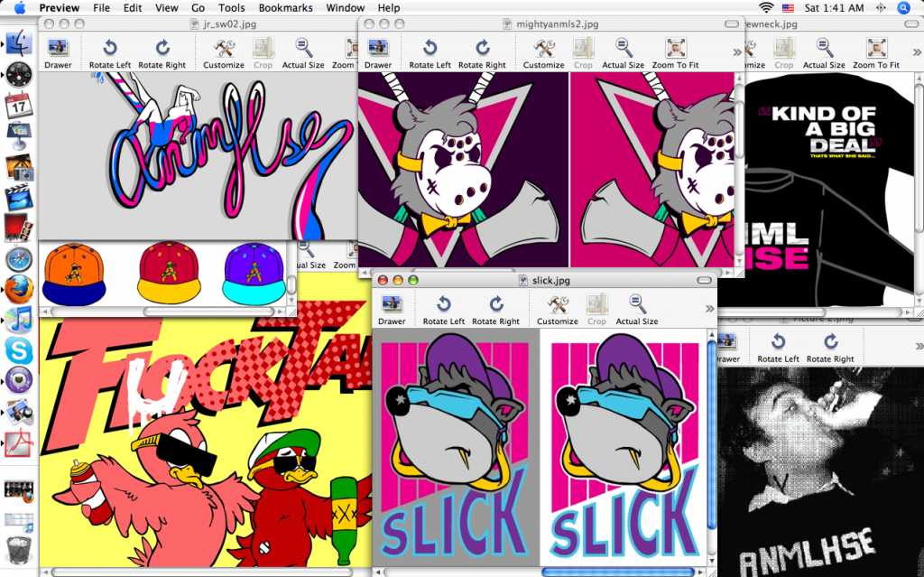Select Actual Size in slick.jpg window
The height and width of the screenshot is (577, 924).
pyautogui.click(x=636, y=311)
